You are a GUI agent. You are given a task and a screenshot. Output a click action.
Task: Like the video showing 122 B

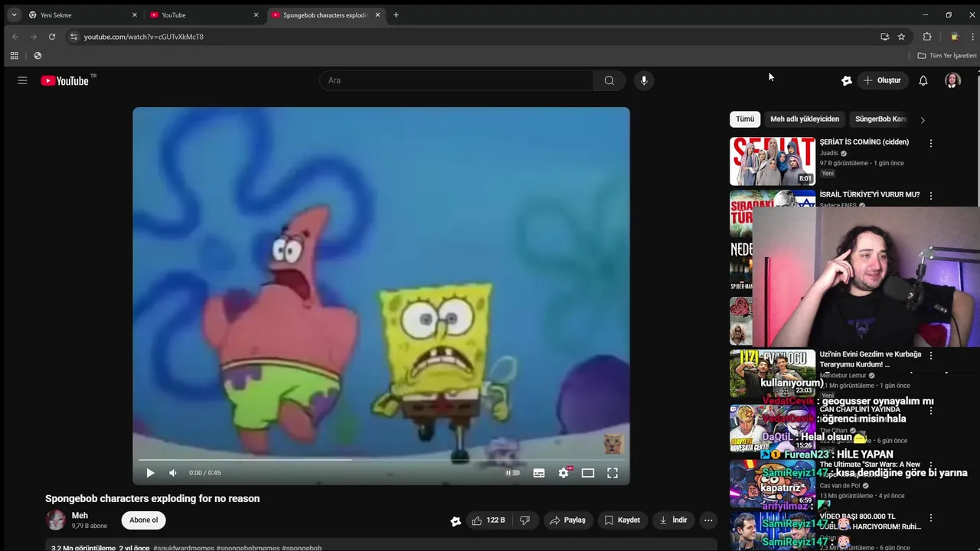pos(488,520)
